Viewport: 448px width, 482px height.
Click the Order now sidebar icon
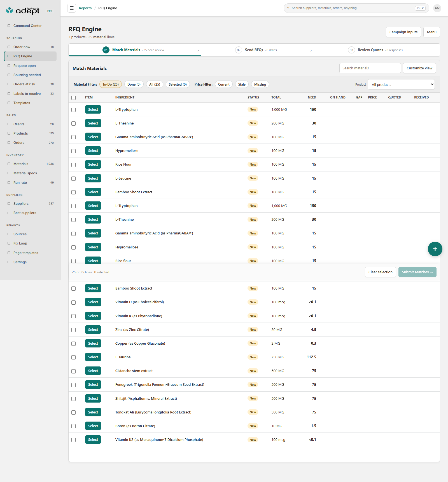9,47
